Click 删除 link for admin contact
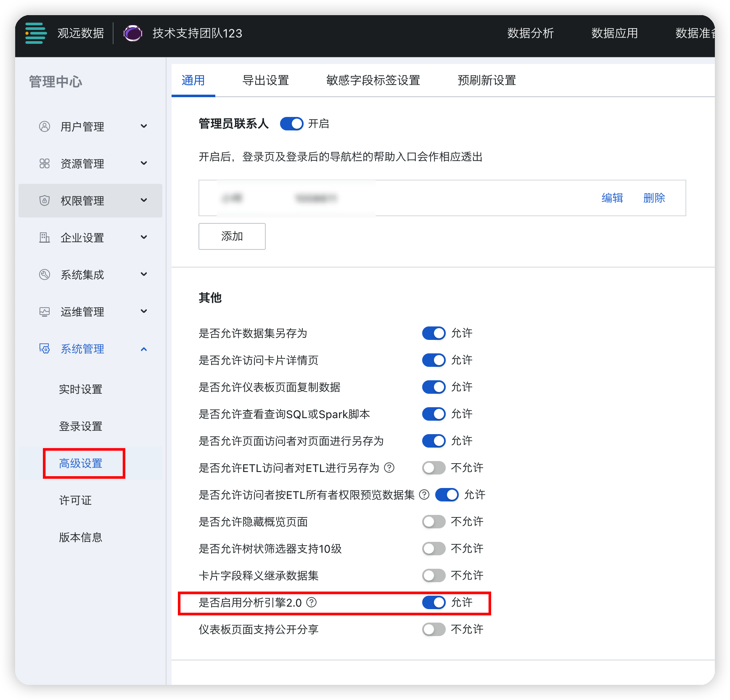The image size is (730, 700). (654, 198)
